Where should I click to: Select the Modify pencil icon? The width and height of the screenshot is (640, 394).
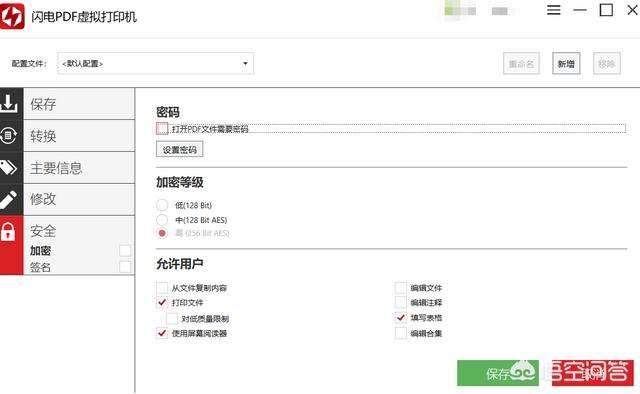pos(9,200)
